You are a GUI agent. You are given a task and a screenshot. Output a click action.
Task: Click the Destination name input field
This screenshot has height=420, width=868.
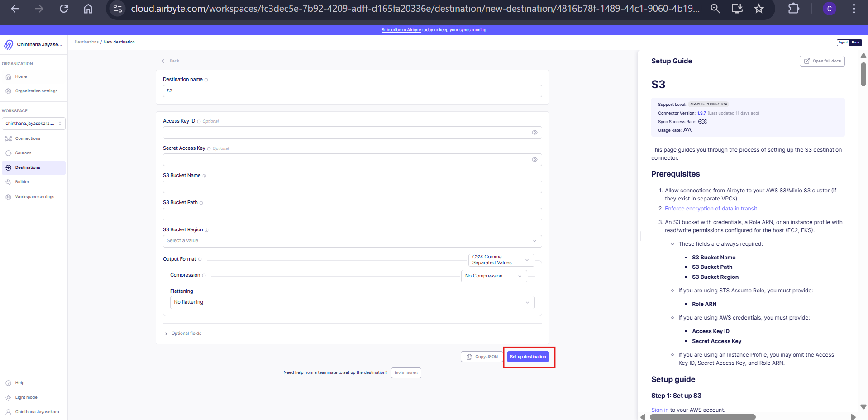(352, 91)
